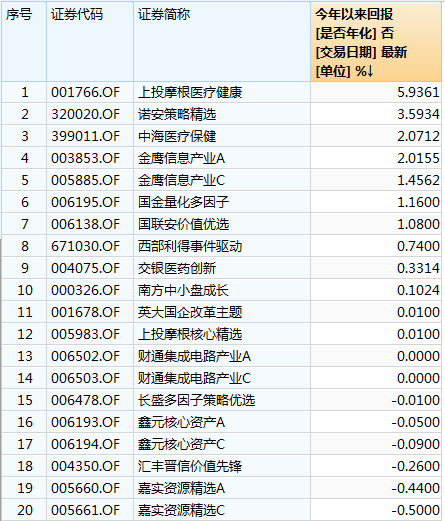Click return value 3.5934
445x521 pixels.
418,114
